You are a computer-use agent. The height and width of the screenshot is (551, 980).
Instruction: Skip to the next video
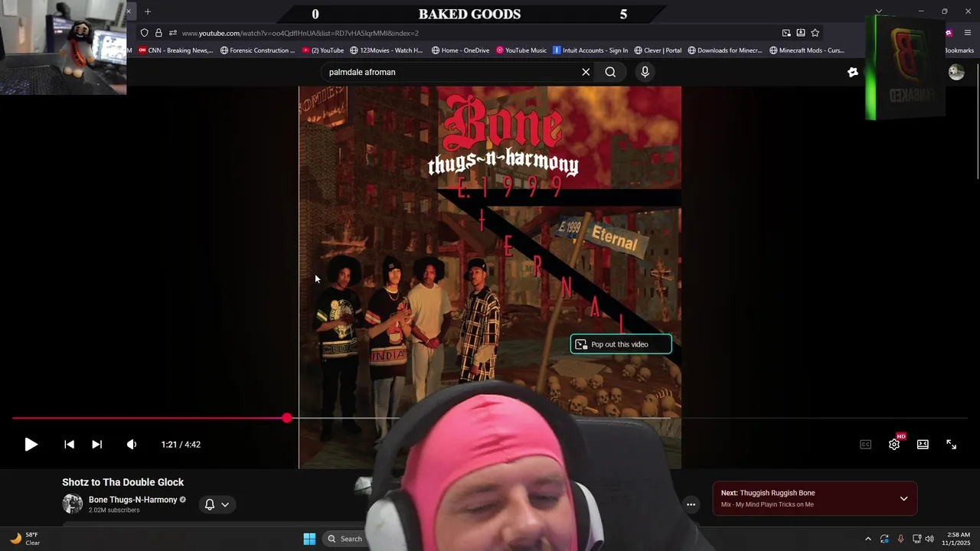click(96, 444)
